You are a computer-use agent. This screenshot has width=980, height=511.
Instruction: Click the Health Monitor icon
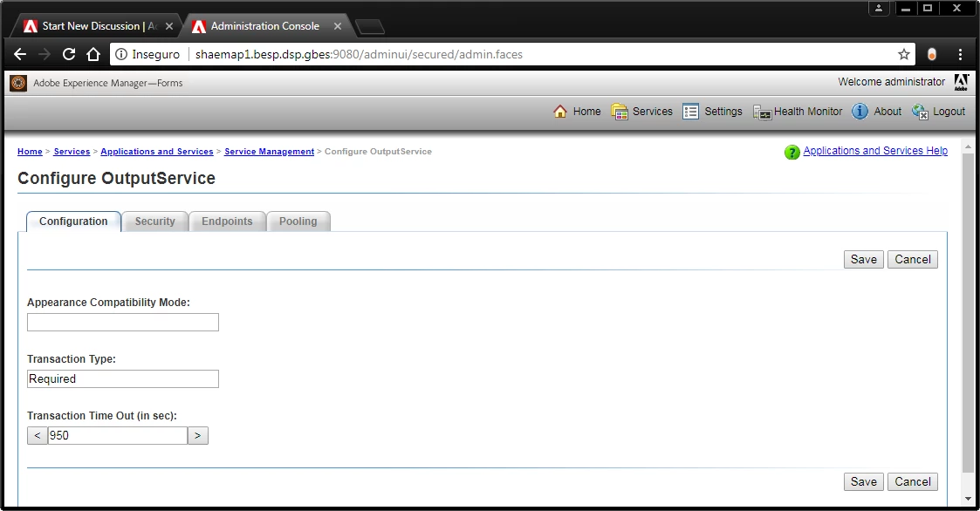[x=763, y=112]
